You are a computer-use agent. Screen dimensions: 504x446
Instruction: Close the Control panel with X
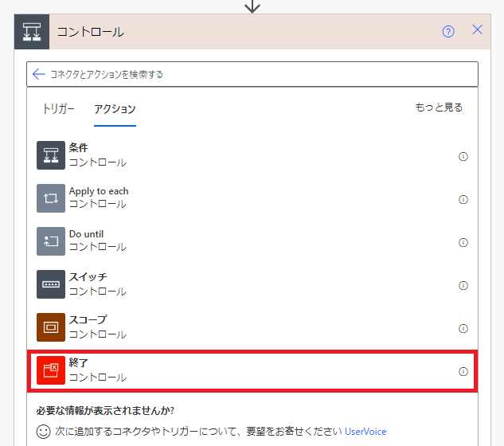(477, 30)
